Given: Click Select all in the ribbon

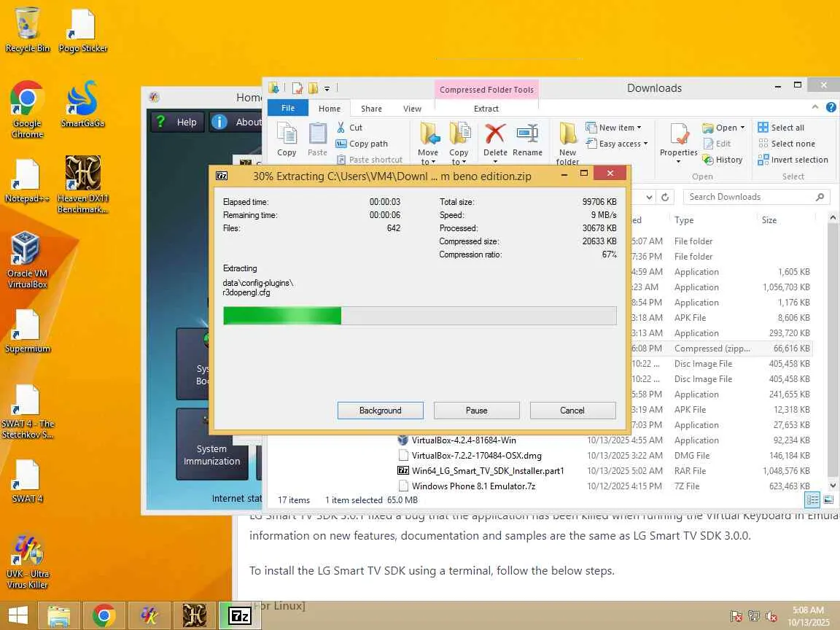Looking at the screenshot, I should pos(781,128).
